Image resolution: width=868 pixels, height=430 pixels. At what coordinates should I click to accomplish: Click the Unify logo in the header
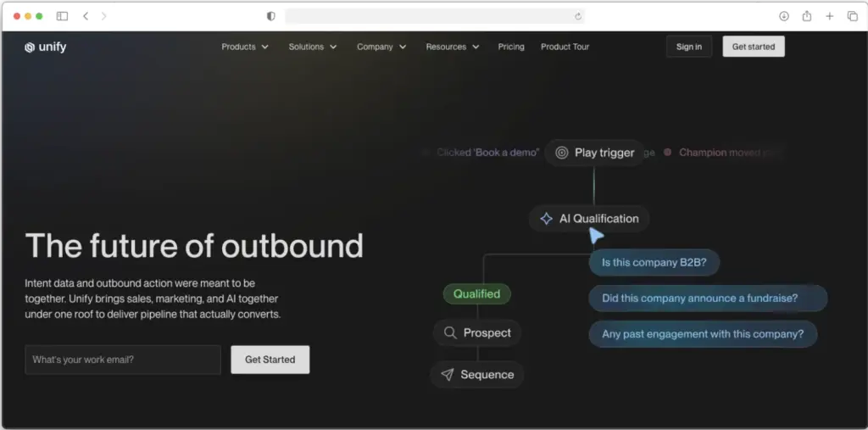(46, 47)
